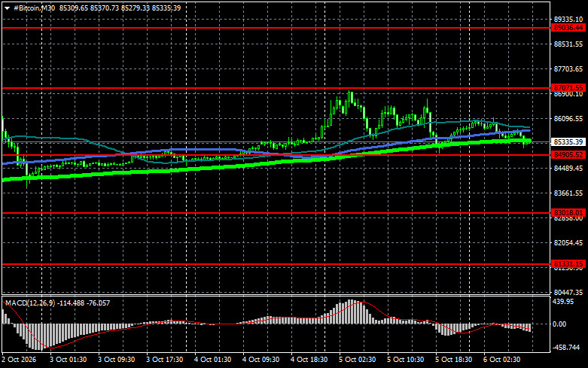The height and width of the screenshot is (368, 588).
Task: Click the MACD scale value -458.744
Action: [x=566, y=348]
